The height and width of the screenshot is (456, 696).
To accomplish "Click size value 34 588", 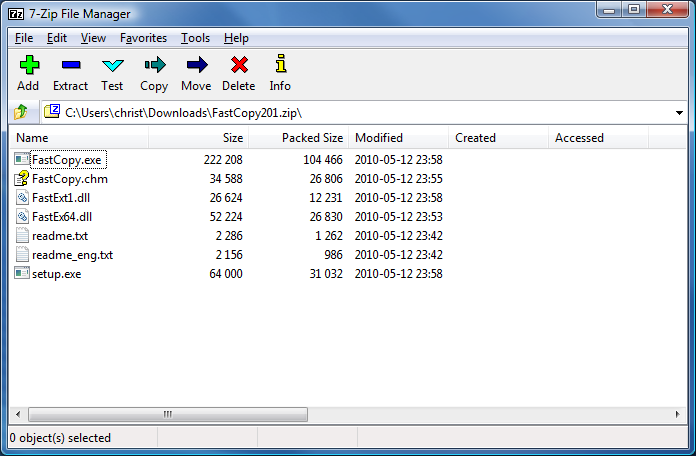I will pyautogui.click(x=226, y=179).
